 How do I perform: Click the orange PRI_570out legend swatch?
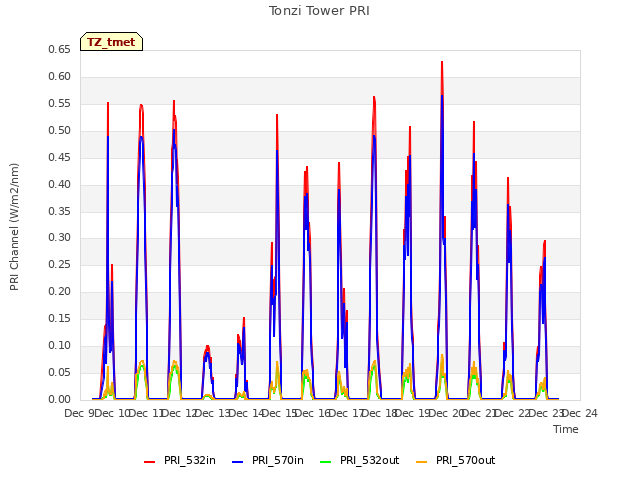click(x=422, y=462)
